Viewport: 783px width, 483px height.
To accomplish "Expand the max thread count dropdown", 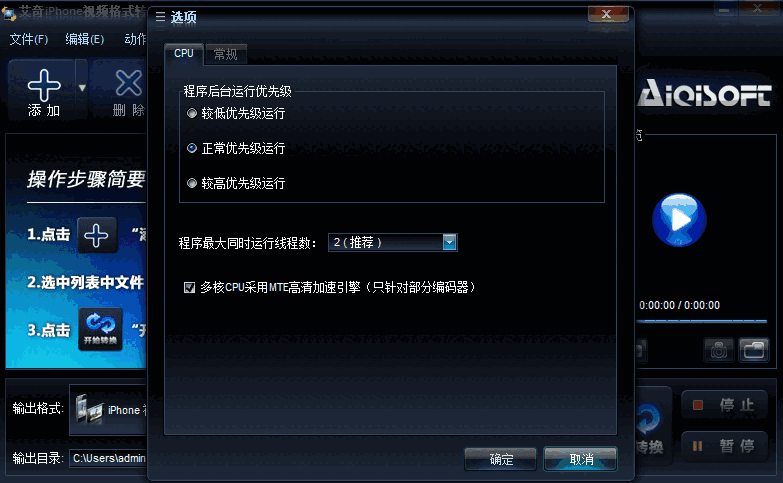I will tap(449, 242).
